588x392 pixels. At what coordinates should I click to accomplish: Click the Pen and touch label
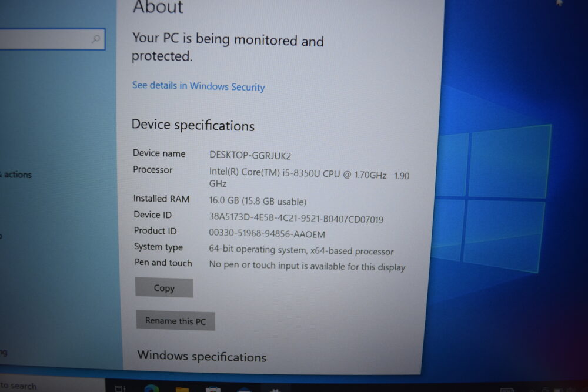tap(163, 263)
